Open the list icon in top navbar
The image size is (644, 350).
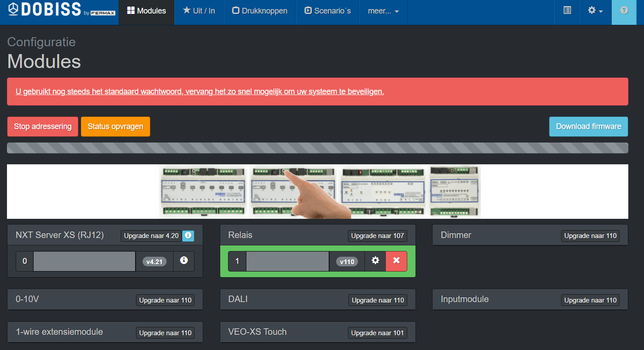click(x=567, y=10)
